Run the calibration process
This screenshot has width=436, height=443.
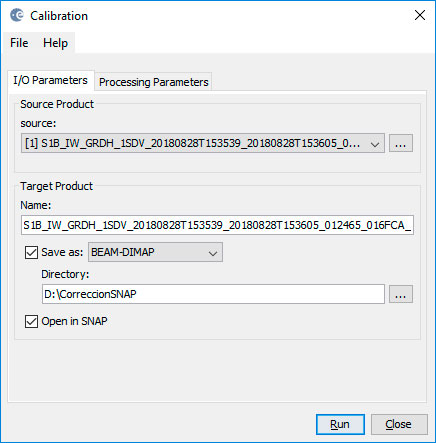(340, 424)
